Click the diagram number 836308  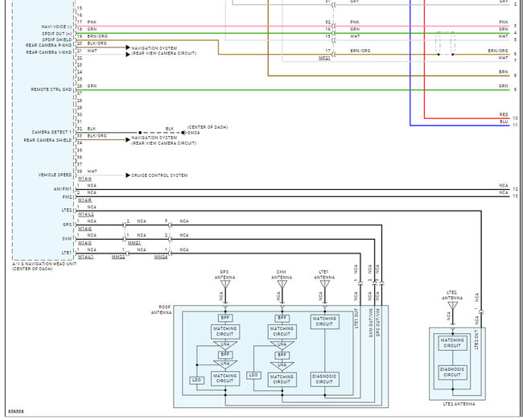click(15, 411)
